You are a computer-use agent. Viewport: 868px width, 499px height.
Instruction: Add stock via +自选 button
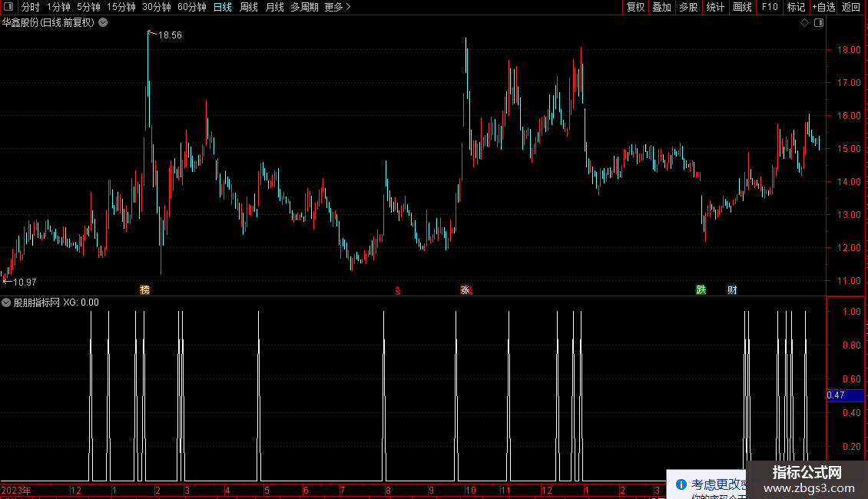pyautogui.click(x=823, y=7)
